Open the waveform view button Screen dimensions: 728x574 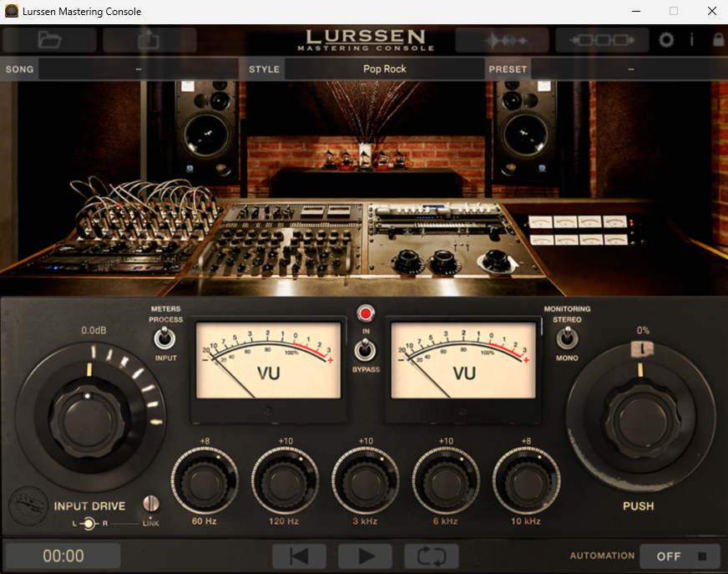click(502, 40)
